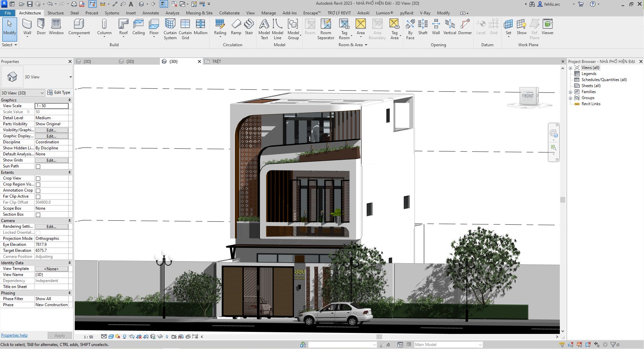Image resolution: width=644 pixels, height=349 pixels.
Task: Open the Work Plane Viewer
Action: (x=547, y=24)
